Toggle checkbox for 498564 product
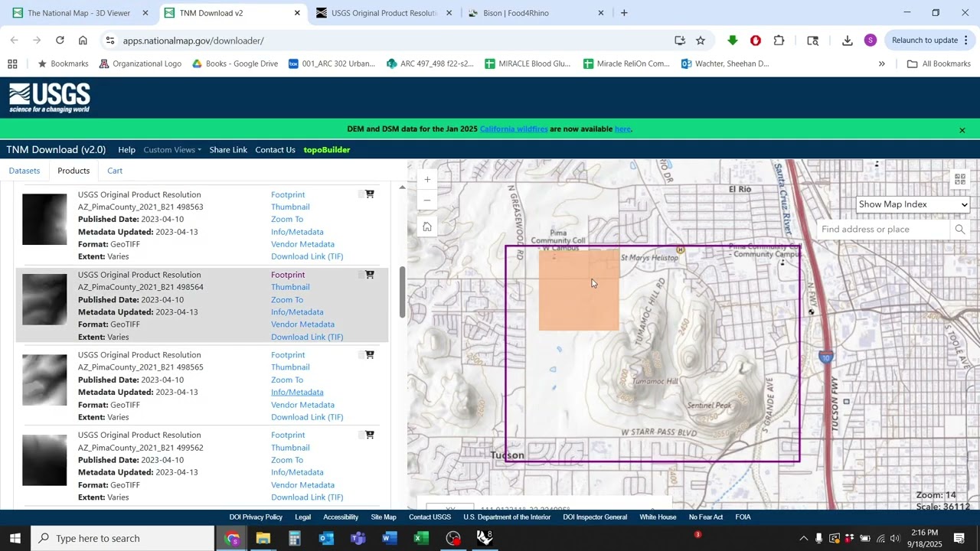980x551 pixels. [x=361, y=275]
